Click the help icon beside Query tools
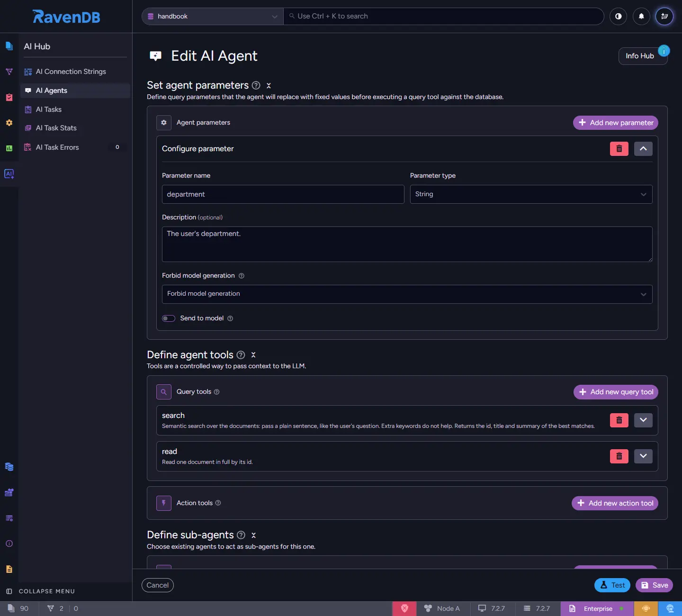This screenshot has width=682, height=616. tap(216, 392)
